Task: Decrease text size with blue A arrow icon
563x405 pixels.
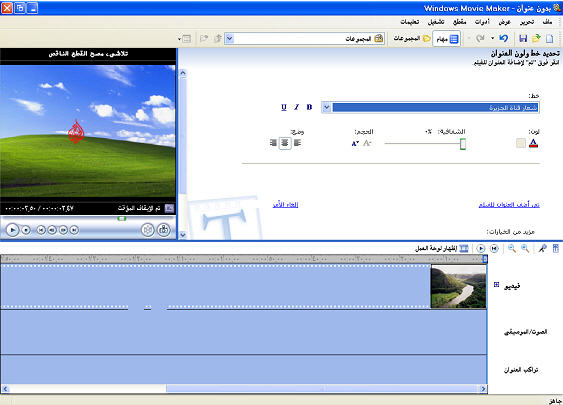Action: click(x=355, y=143)
